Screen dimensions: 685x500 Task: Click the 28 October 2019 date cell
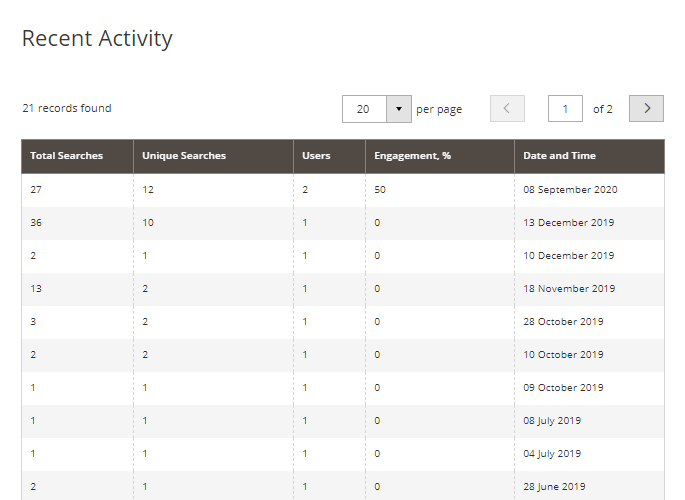[x=563, y=322]
